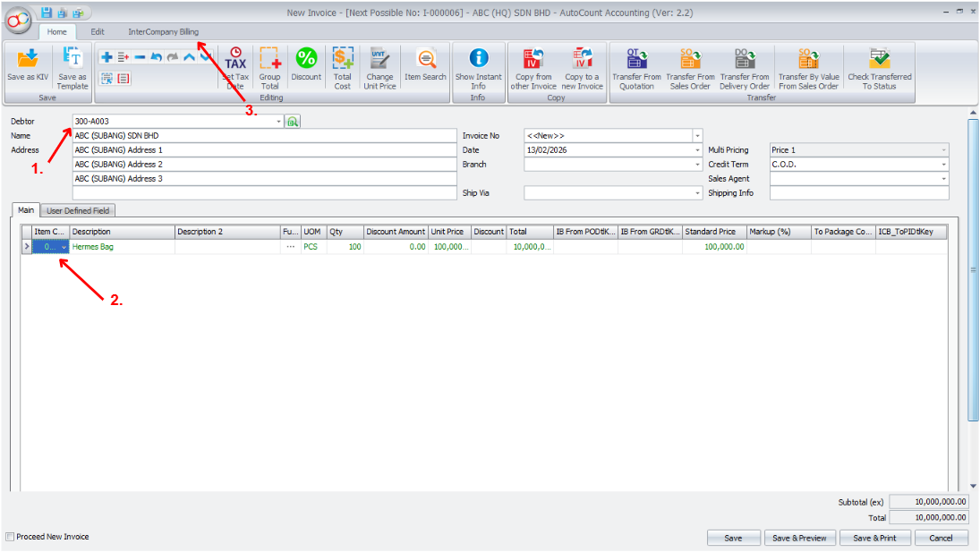Select Copy to a new Invoice

tap(583, 63)
